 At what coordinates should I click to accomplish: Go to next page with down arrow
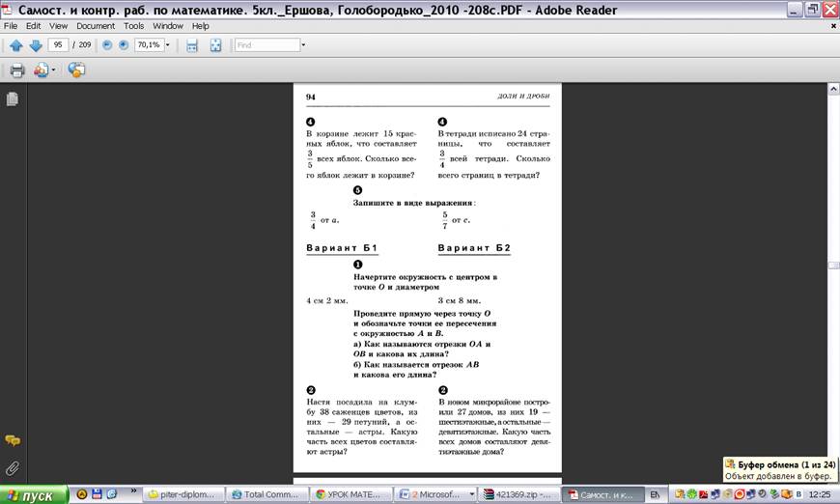(x=36, y=45)
